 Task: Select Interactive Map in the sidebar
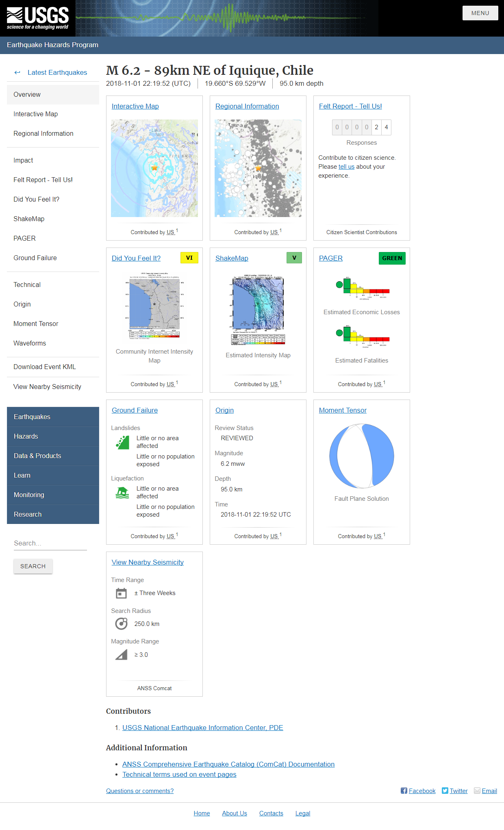pos(53,114)
